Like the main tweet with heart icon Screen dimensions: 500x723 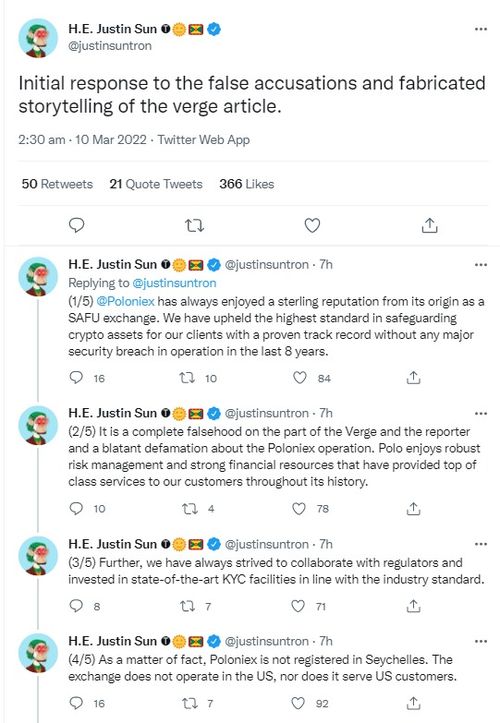tap(312, 225)
